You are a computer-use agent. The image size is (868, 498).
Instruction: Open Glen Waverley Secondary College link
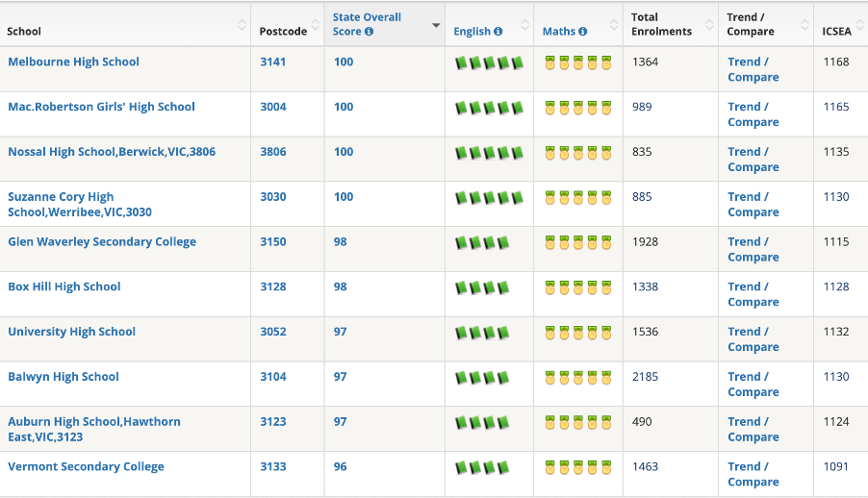(x=102, y=242)
